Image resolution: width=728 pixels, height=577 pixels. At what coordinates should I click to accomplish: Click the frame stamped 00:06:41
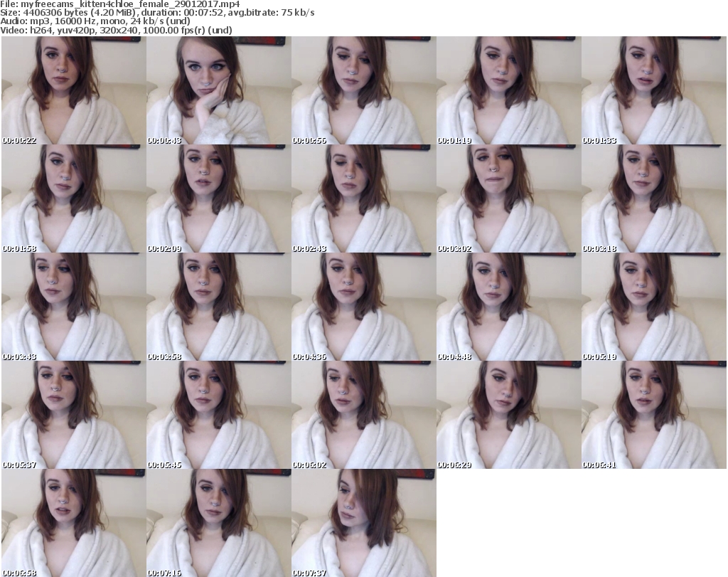tap(654, 415)
